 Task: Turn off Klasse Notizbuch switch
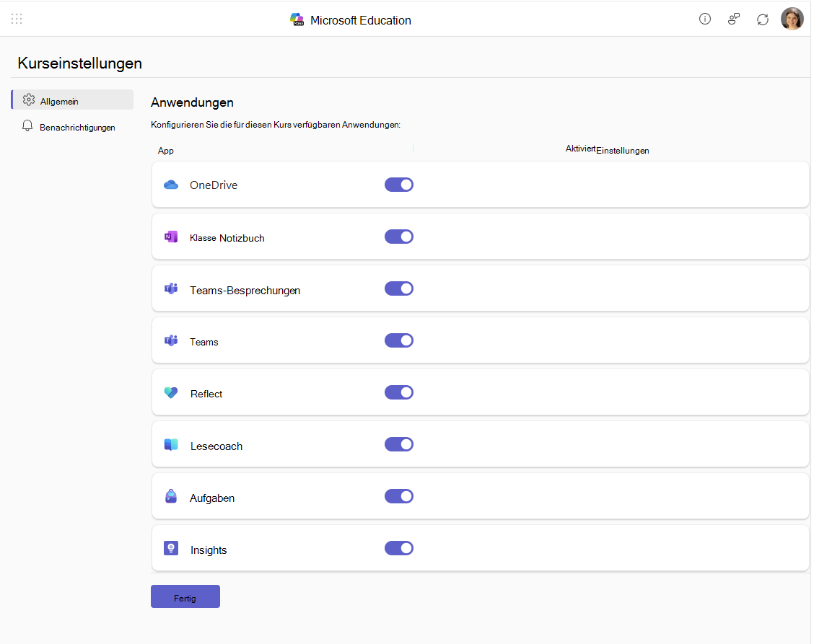click(x=398, y=237)
